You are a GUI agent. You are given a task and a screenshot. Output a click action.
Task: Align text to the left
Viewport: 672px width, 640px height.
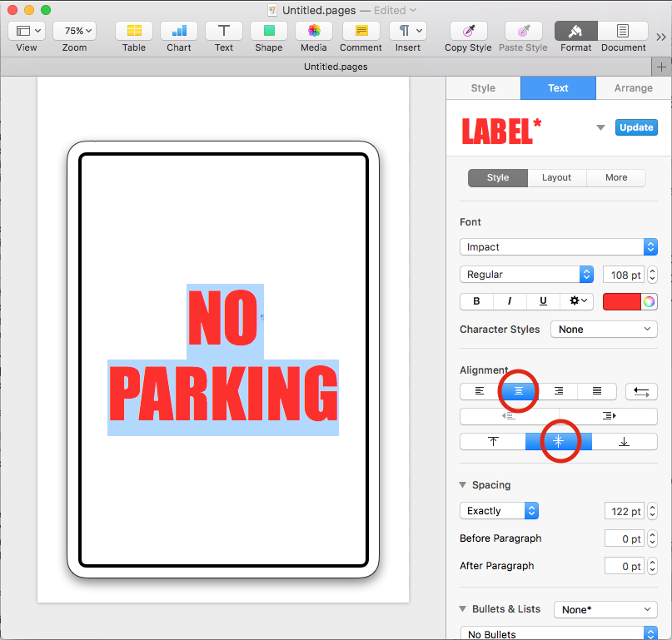480,391
